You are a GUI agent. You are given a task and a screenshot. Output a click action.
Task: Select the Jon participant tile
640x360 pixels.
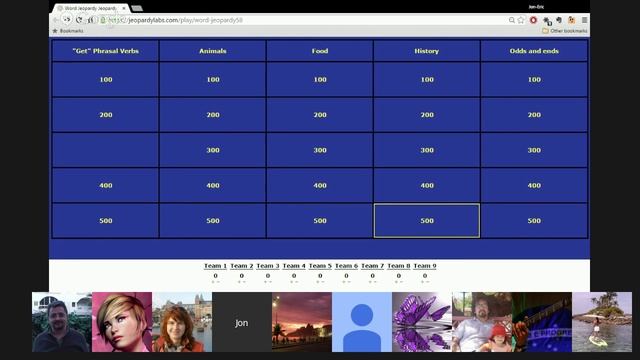coord(242,322)
